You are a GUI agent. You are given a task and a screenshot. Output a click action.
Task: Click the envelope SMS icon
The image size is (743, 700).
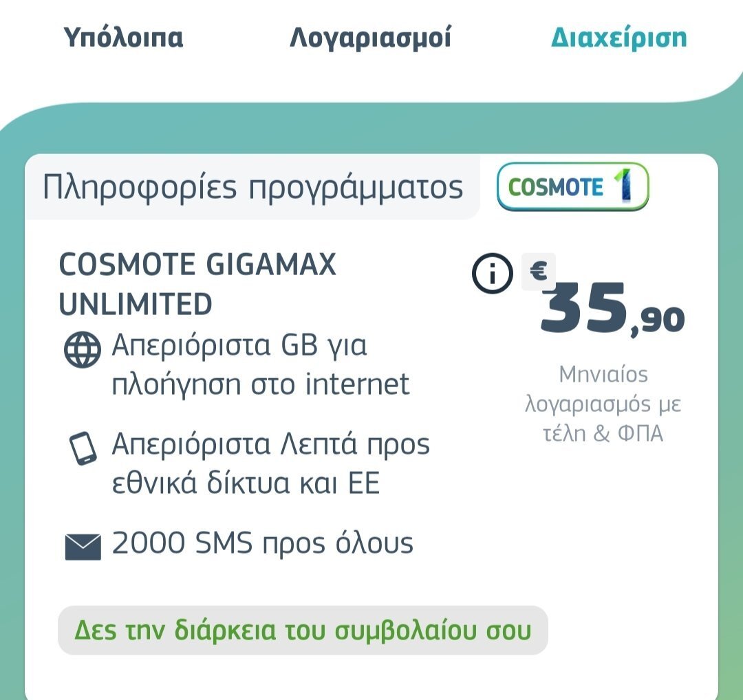(83, 547)
